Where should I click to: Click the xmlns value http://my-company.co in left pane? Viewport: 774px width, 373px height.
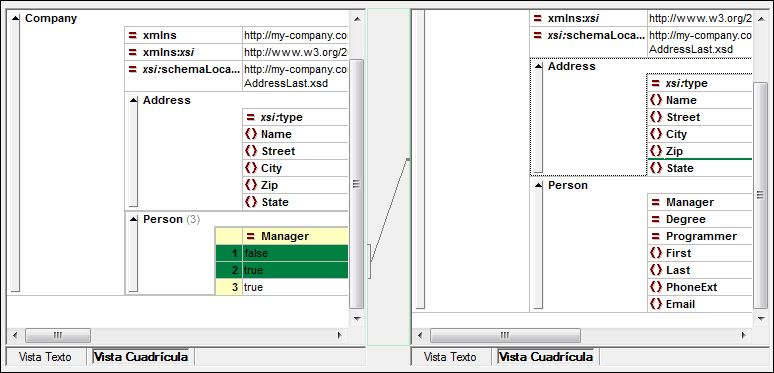tap(296, 36)
